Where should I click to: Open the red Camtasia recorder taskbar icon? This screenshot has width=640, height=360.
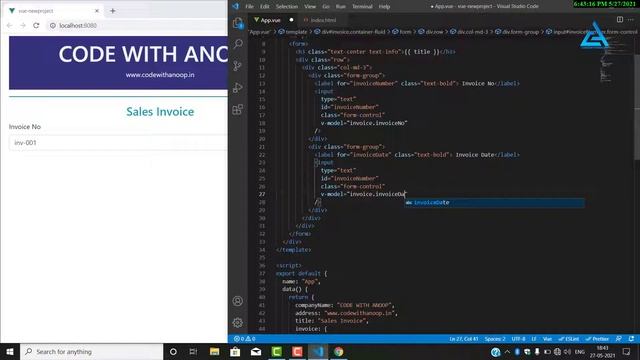(x=297, y=352)
